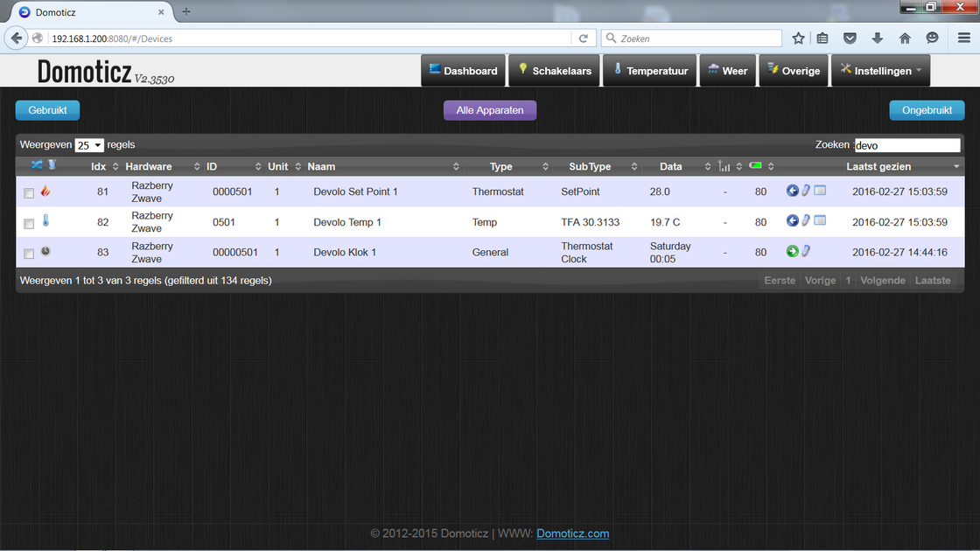Click the clock icon for Devolo Klok 1
This screenshot has width=980, height=551.
coord(45,251)
